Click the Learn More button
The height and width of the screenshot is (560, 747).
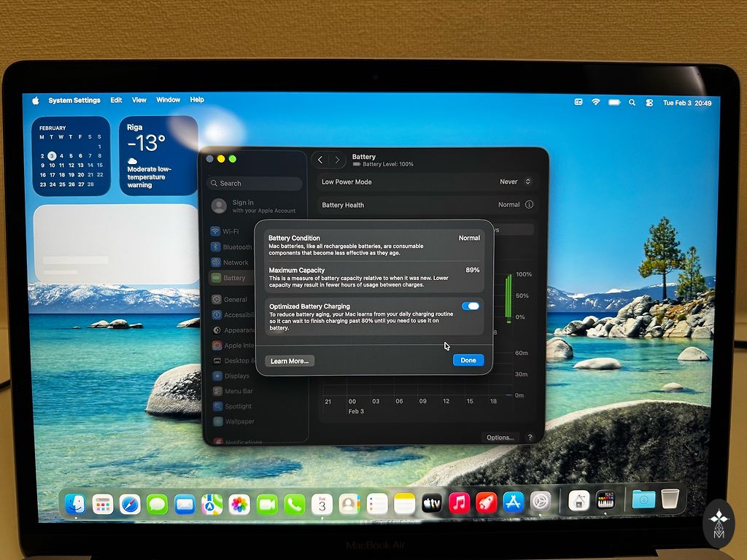[290, 361]
